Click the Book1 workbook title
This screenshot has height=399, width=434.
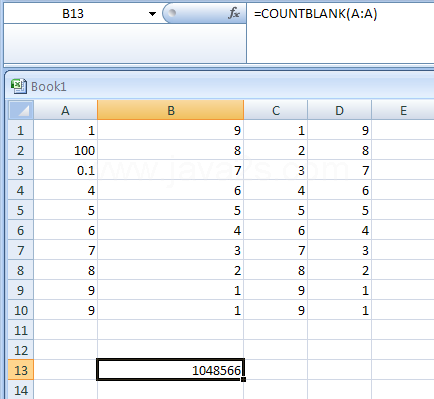click(x=49, y=87)
